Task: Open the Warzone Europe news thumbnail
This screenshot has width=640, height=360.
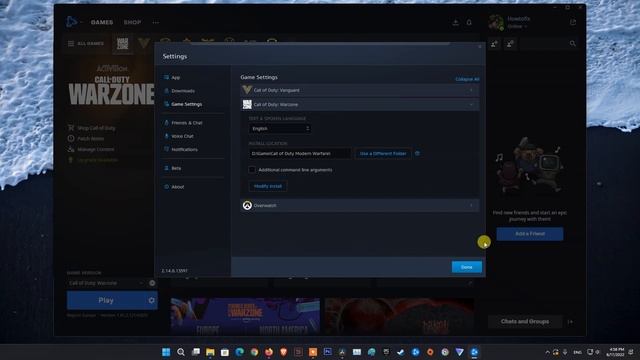Action: point(245,317)
